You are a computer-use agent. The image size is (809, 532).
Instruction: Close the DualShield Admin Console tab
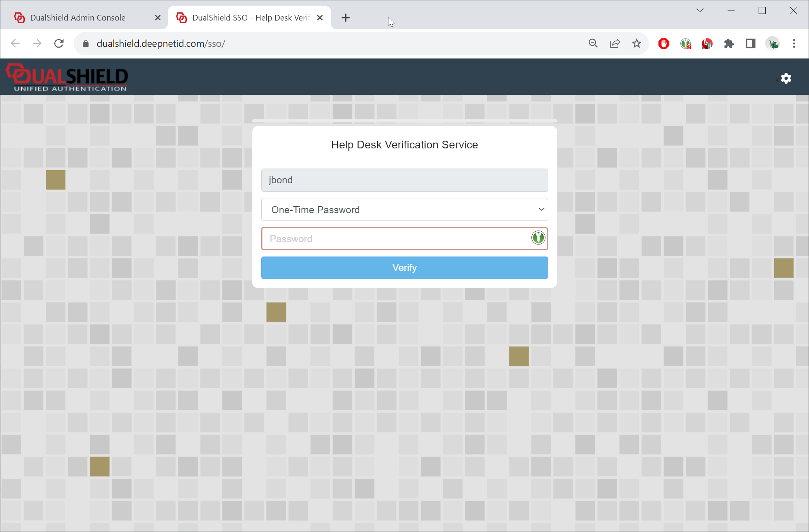click(157, 18)
